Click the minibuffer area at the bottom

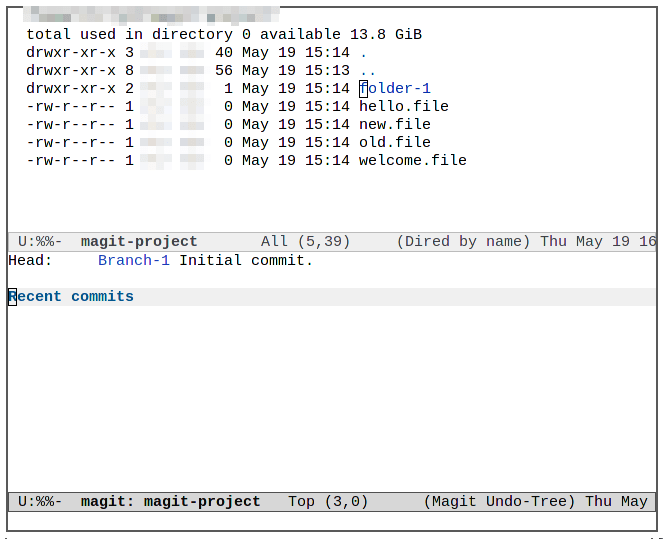pos(332,521)
